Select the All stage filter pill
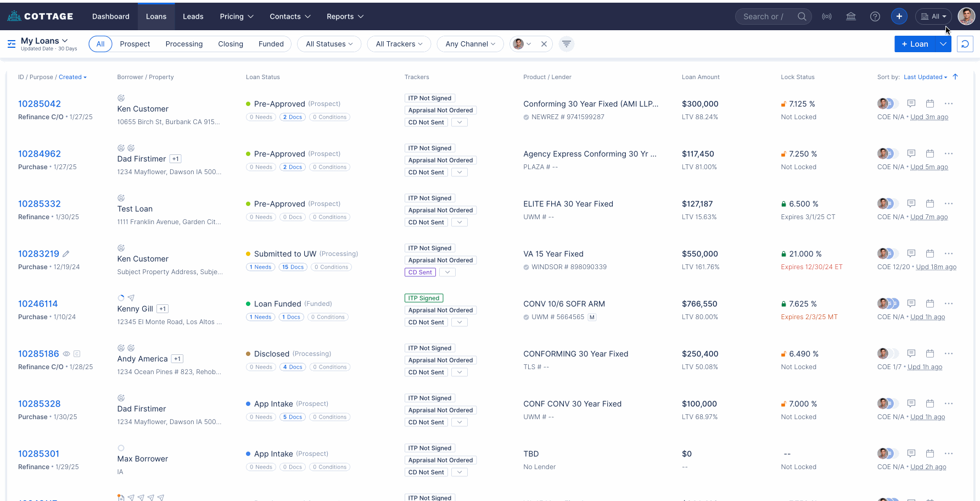Image resolution: width=980 pixels, height=501 pixels. [100, 44]
